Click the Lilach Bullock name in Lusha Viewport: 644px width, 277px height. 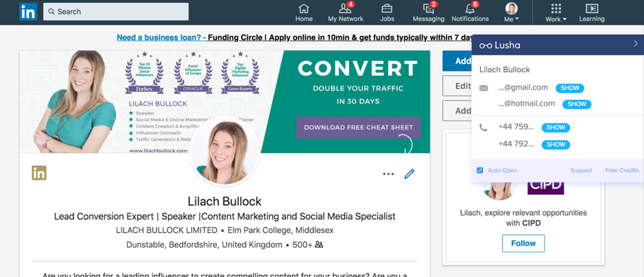point(504,70)
